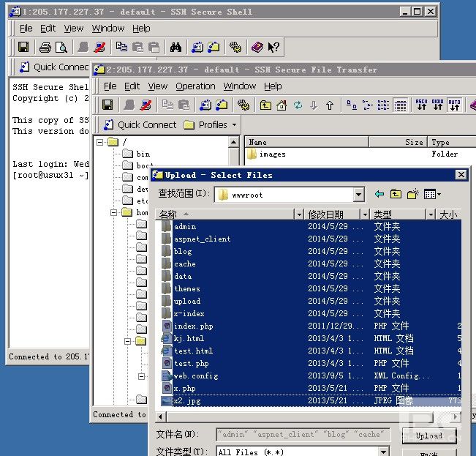Open Edit menu in SSH Secure Shell
The width and height of the screenshot is (476, 456).
(x=48, y=29)
